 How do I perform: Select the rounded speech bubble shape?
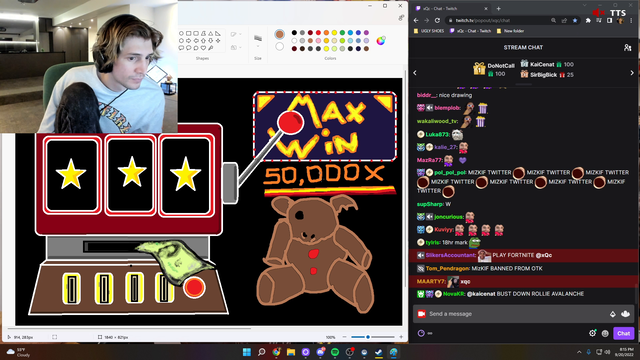coord(181,48)
